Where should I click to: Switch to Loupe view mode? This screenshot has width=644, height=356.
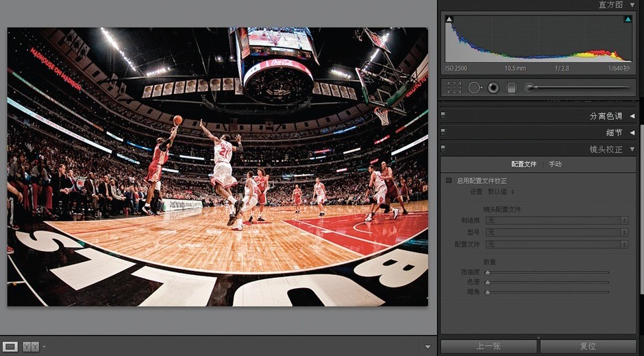click(10, 347)
